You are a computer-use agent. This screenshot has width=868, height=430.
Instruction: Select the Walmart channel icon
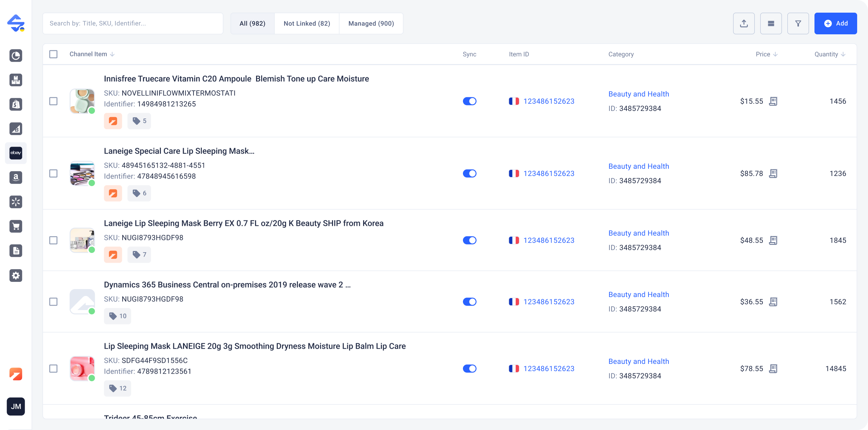16,202
